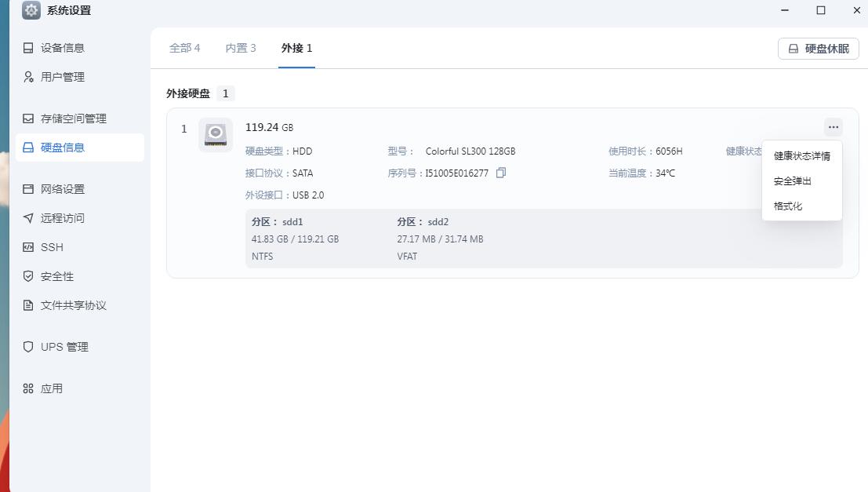This screenshot has height=492, width=868.
Task: Choose 健康状态详情 from the popup menu
Action: [801, 156]
